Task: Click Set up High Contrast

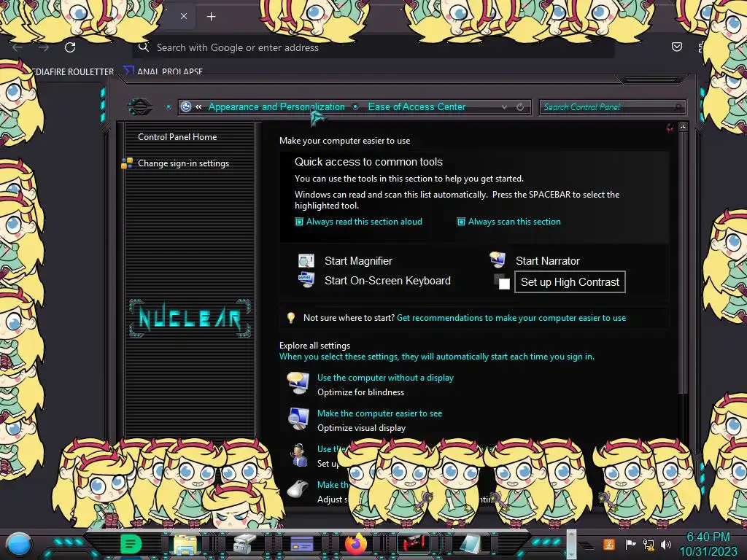Action: (x=570, y=282)
